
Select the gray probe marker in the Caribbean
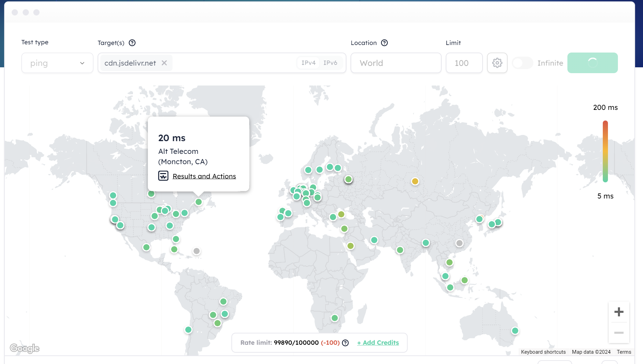click(x=197, y=251)
